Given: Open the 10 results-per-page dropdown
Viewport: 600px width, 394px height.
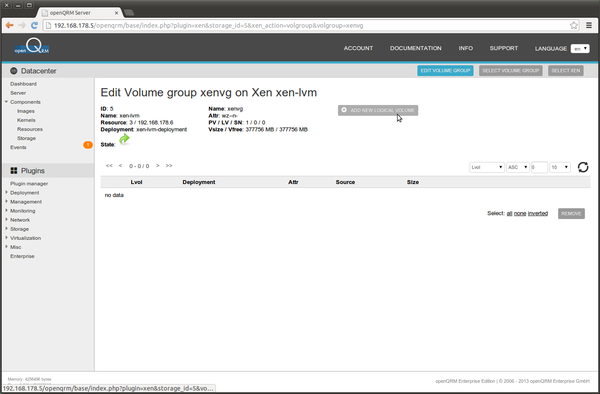Looking at the screenshot, I should click(x=560, y=167).
